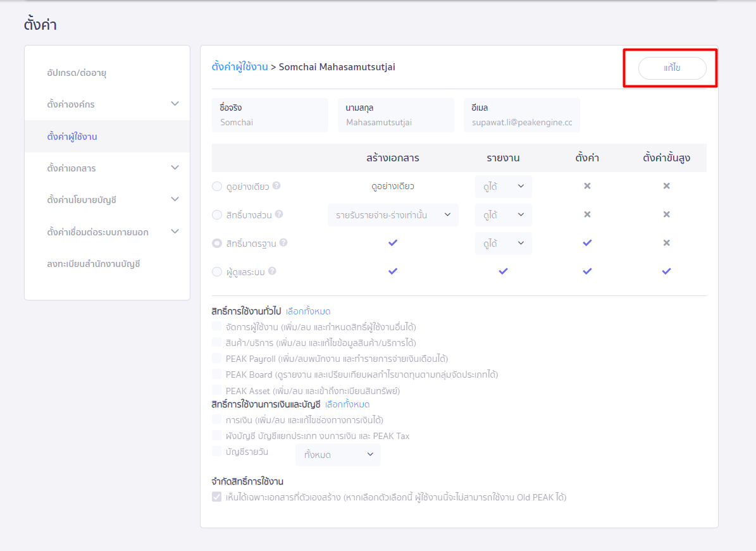Choose the สิทธิ์บางส่วน radio button
Image resolution: width=756 pixels, height=551 pixels.
pos(217,215)
